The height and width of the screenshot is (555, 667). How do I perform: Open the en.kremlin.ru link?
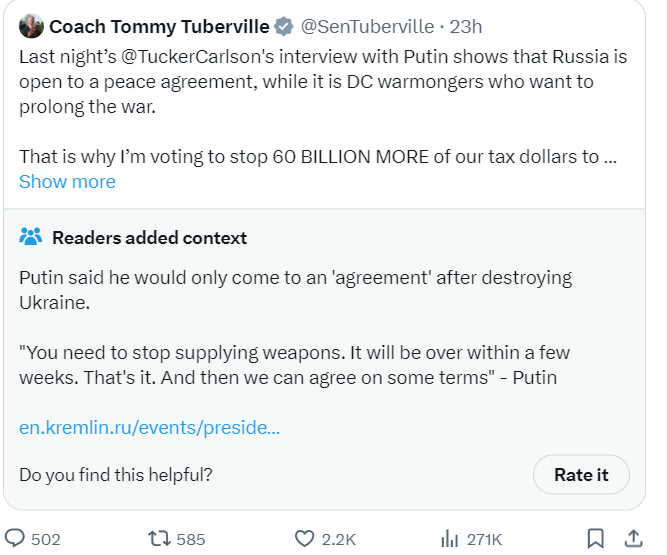point(149,428)
